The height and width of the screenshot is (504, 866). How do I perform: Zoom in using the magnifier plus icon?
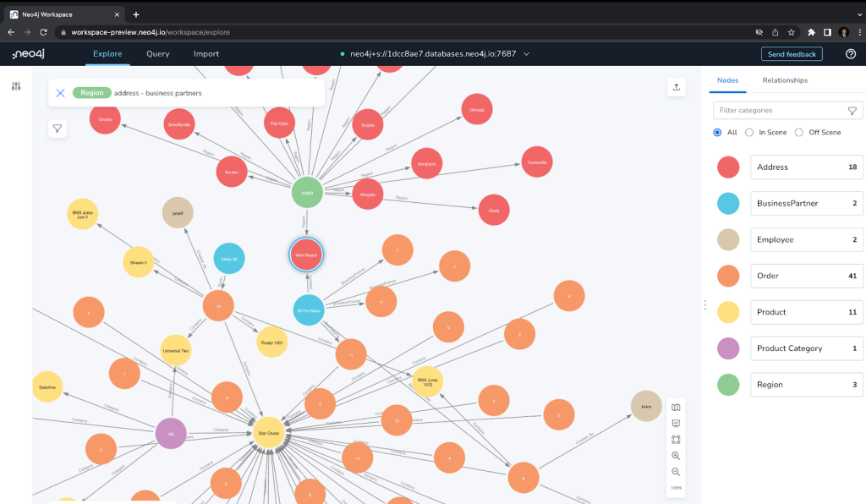tap(676, 456)
